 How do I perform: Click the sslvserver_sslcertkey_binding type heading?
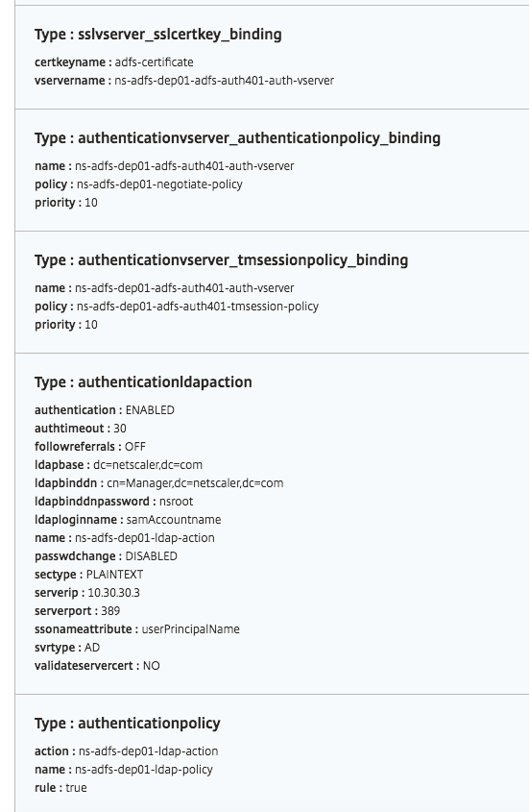[x=157, y=35]
